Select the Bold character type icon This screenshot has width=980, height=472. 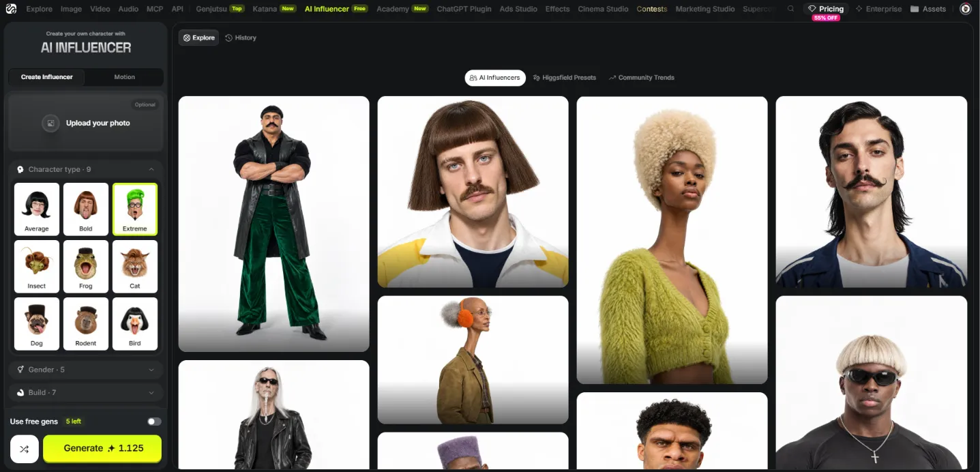pos(86,209)
